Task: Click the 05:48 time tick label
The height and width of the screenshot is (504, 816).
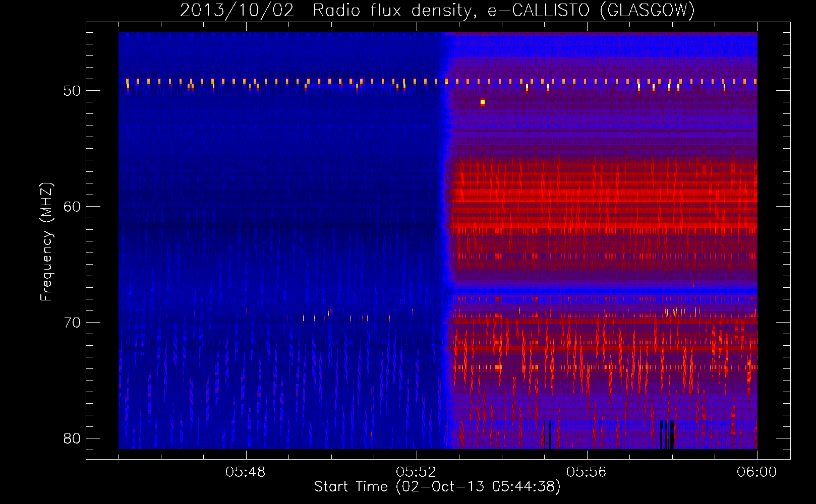Action: click(246, 472)
